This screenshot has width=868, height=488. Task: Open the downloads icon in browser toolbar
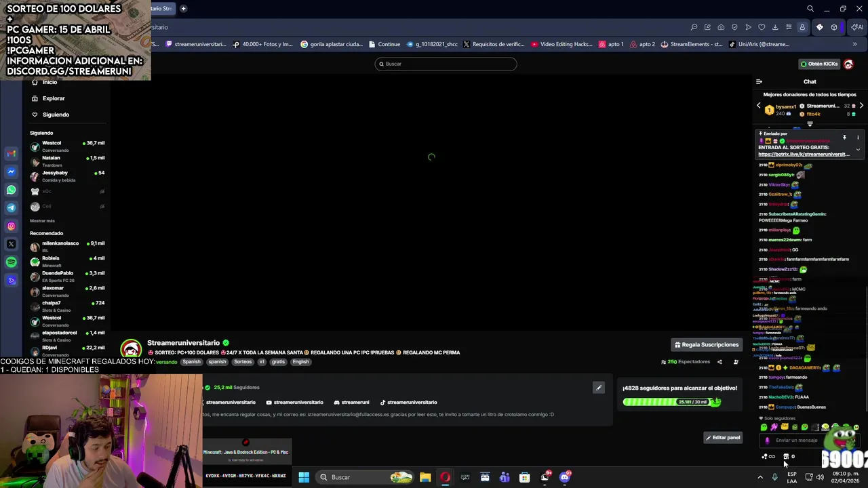[x=775, y=27]
